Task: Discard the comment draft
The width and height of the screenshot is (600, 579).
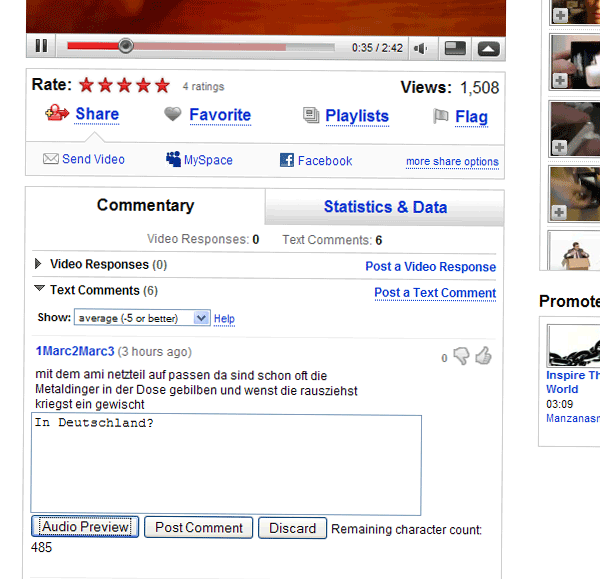Action: tap(292, 528)
